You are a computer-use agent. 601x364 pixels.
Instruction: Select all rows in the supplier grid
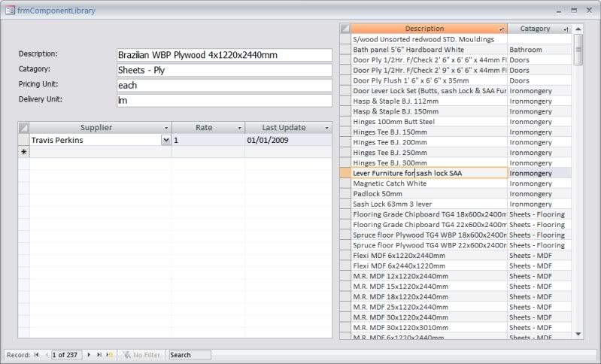[x=24, y=128]
